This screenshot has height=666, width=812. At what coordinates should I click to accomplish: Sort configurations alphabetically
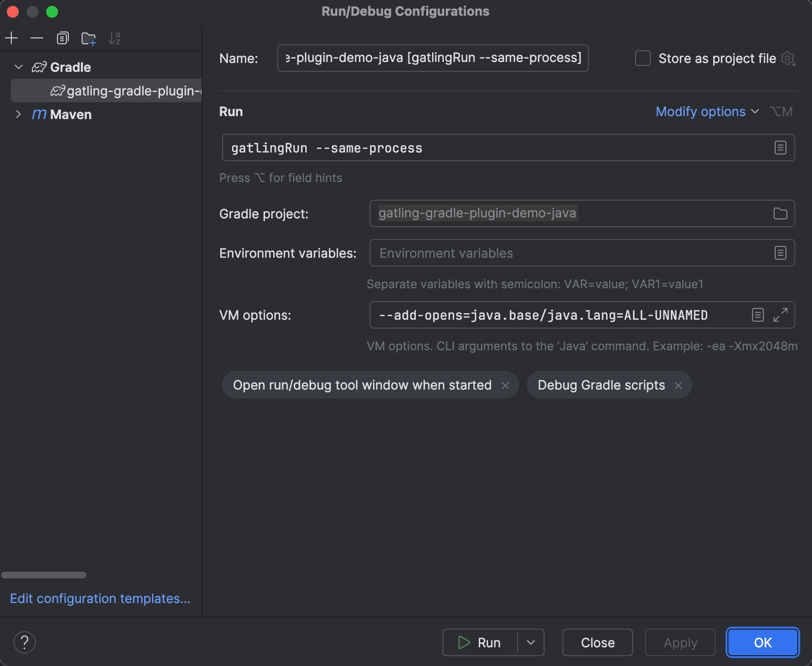pos(115,38)
